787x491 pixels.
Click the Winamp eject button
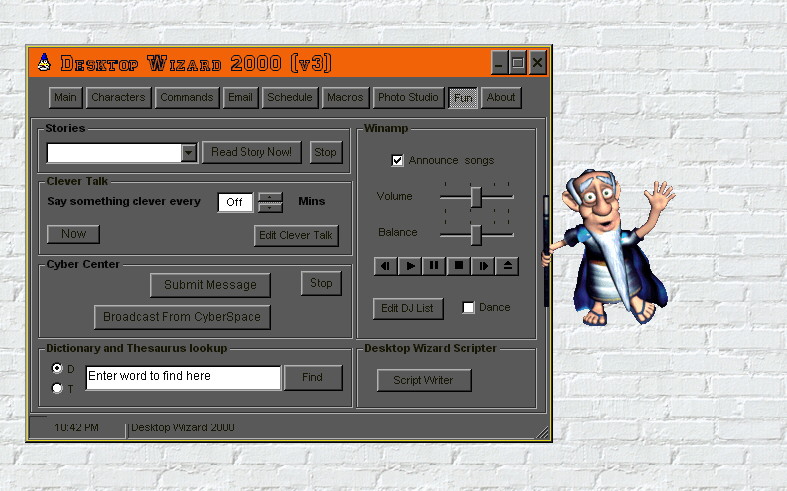tap(507, 266)
